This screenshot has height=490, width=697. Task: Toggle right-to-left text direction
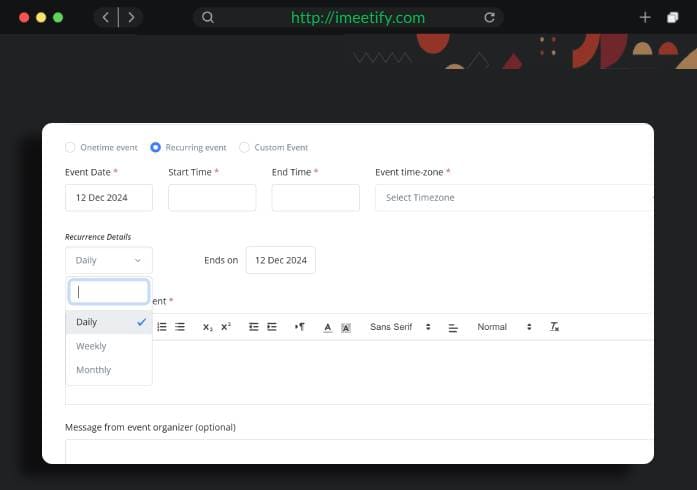click(300, 327)
